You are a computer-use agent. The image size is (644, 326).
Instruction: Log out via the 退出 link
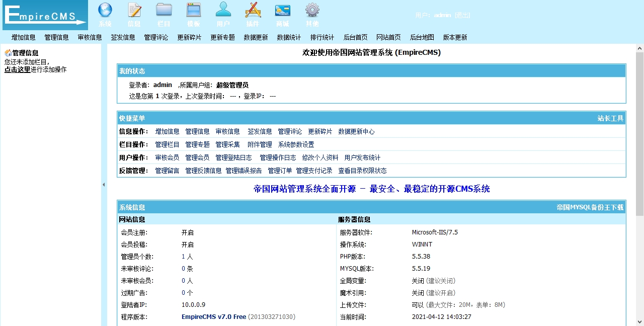(x=462, y=15)
